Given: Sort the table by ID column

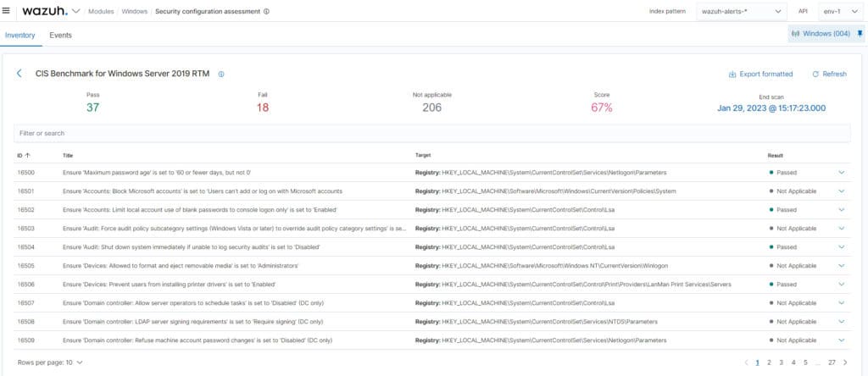Looking at the screenshot, I should coord(23,156).
